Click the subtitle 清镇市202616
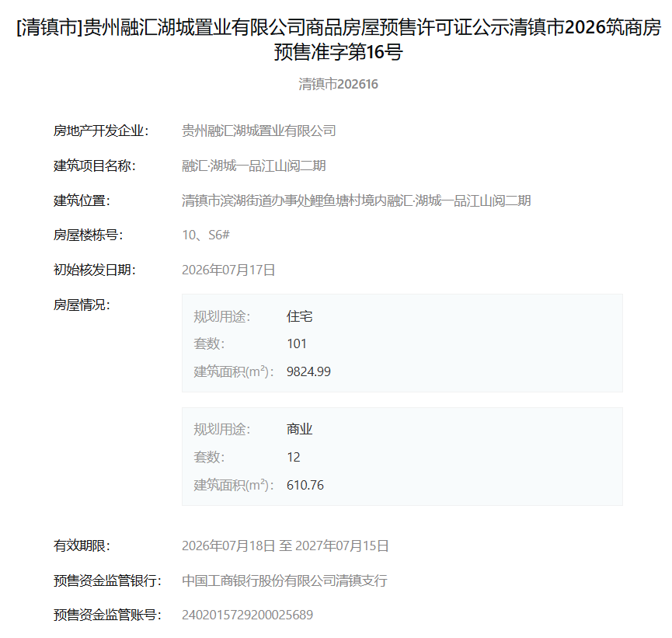Screen dimensions: 672x638 [338, 84]
